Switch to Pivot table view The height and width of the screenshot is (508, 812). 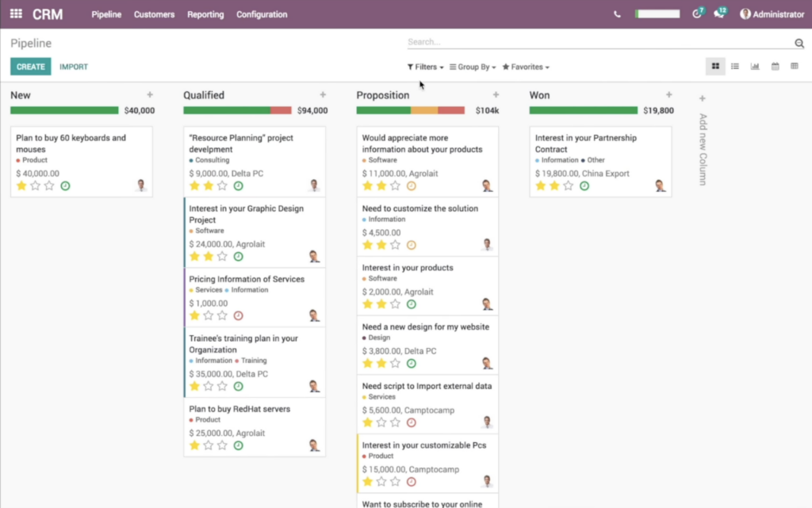pyautogui.click(x=795, y=67)
